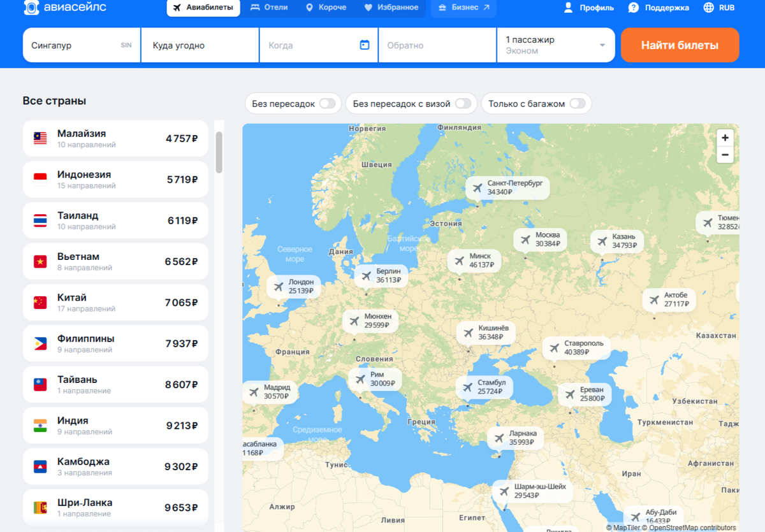Click the Лондон plane marker on the map
The image size is (765, 532).
(294, 286)
